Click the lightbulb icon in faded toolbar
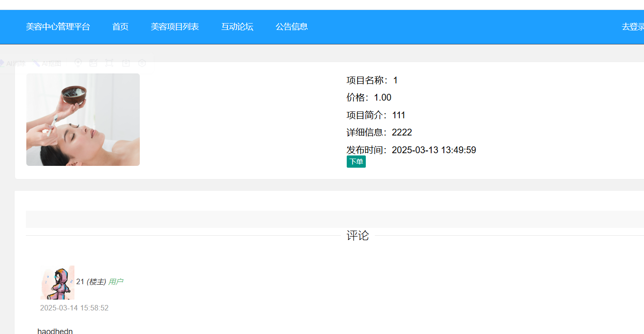Screen dimensions: 644x334 [78, 63]
